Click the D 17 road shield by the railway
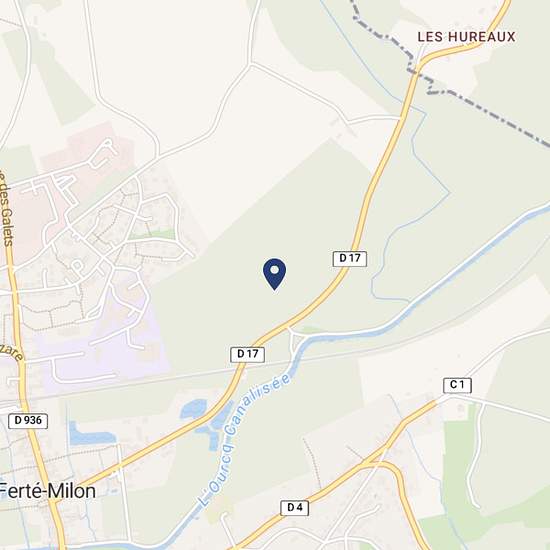The image size is (550, 550). tap(248, 354)
